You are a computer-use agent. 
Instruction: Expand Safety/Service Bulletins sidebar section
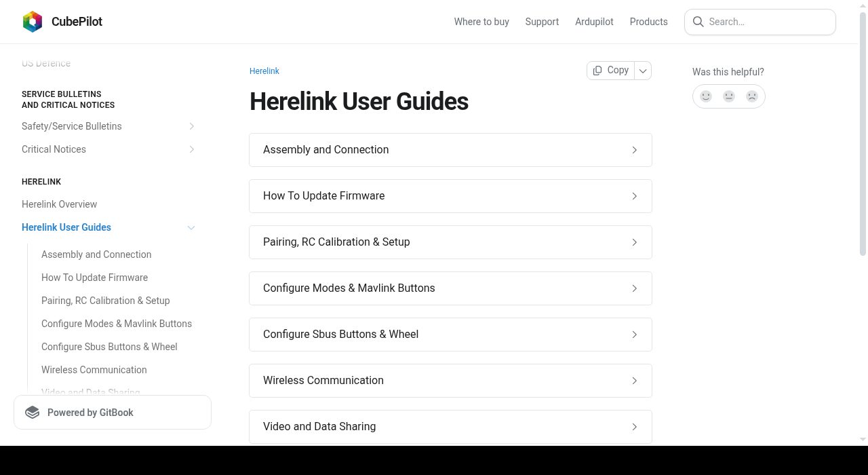(191, 126)
